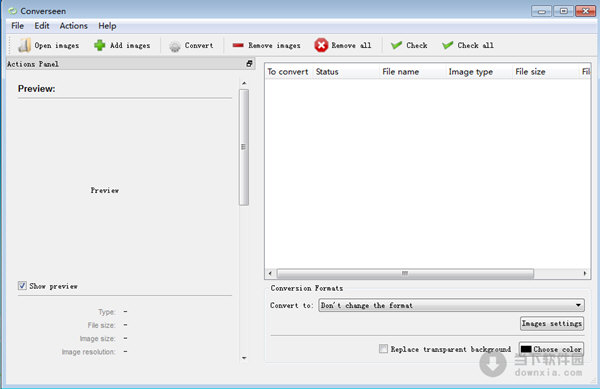This screenshot has width=600, height=389.
Task: Open the Images settings dialog
Action: tap(552, 324)
